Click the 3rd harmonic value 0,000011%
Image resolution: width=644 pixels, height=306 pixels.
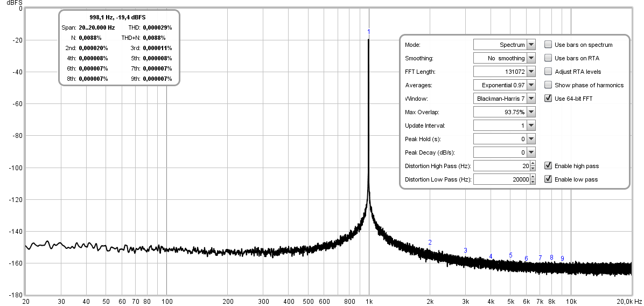[157, 48]
